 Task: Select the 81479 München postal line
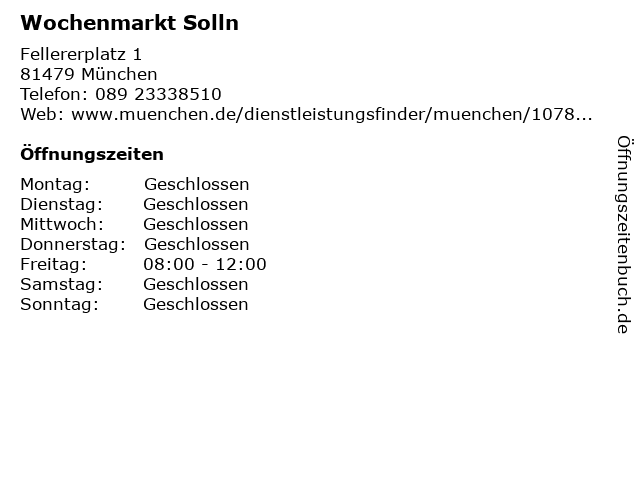pos(89,74)
